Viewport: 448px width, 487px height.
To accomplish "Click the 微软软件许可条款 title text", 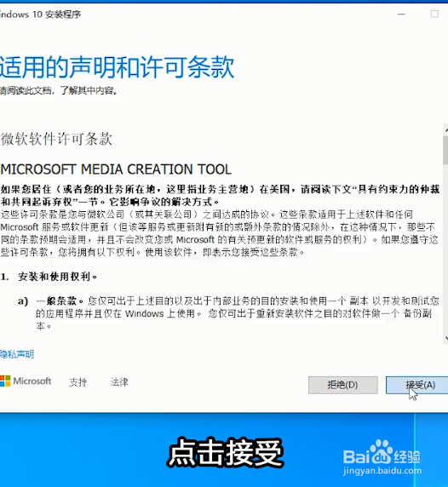I will (x=56, y=139).
